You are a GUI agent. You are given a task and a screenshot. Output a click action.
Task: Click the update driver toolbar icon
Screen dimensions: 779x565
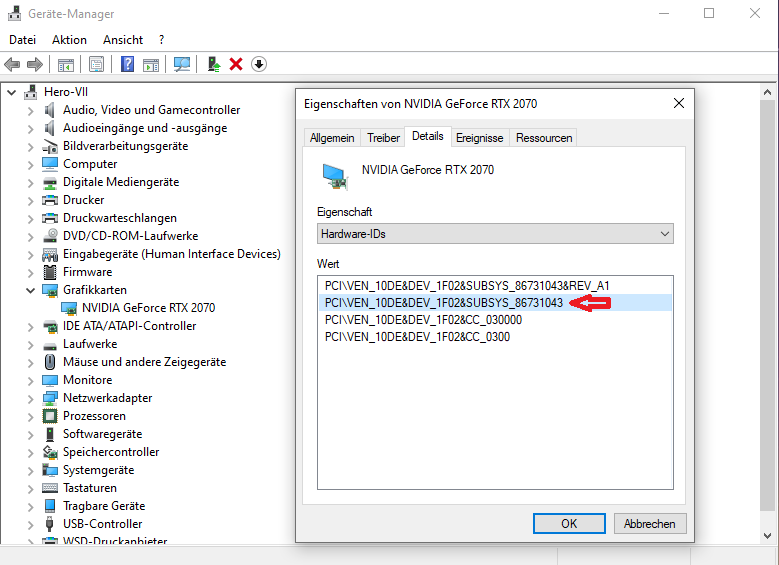214,64
